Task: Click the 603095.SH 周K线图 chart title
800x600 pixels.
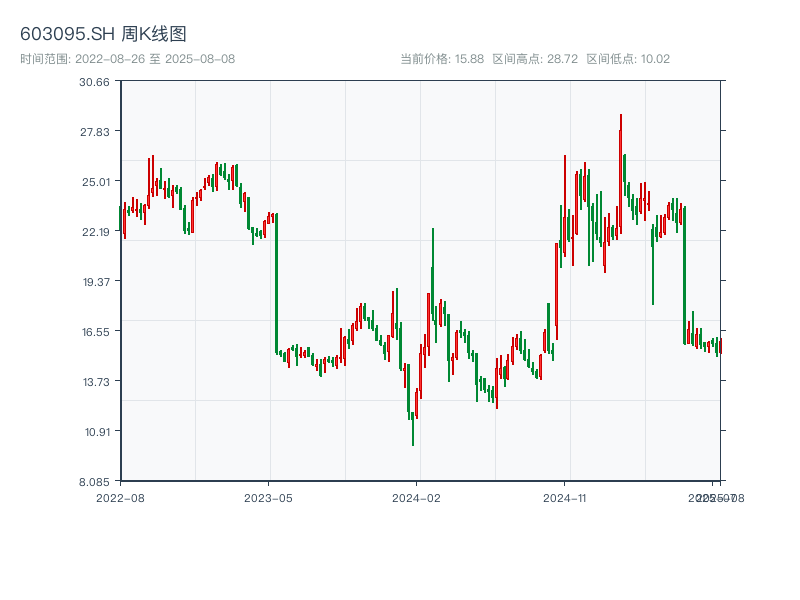Action: pos(103,34)
